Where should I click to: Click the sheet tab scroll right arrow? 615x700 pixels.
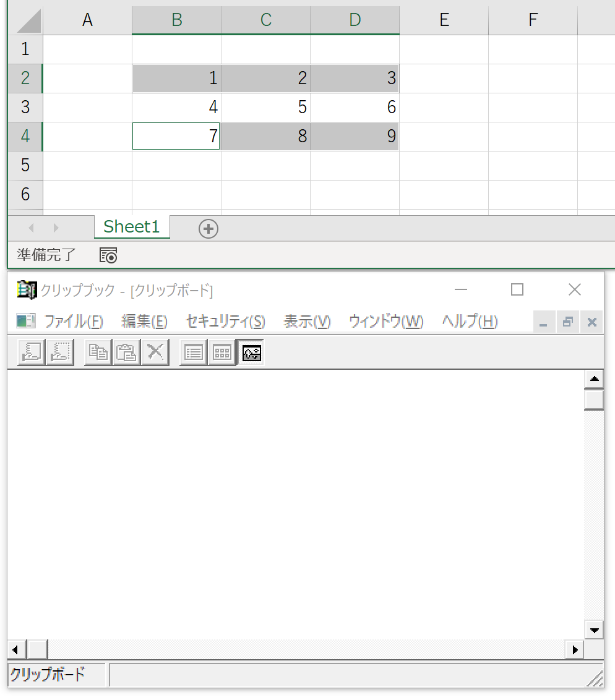(56, 228)
